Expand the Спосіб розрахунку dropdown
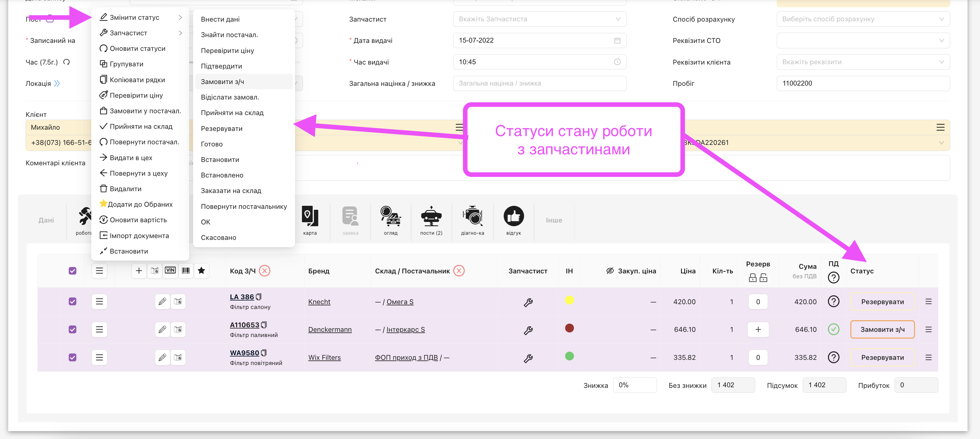980x439 pixels. (863, 19)
